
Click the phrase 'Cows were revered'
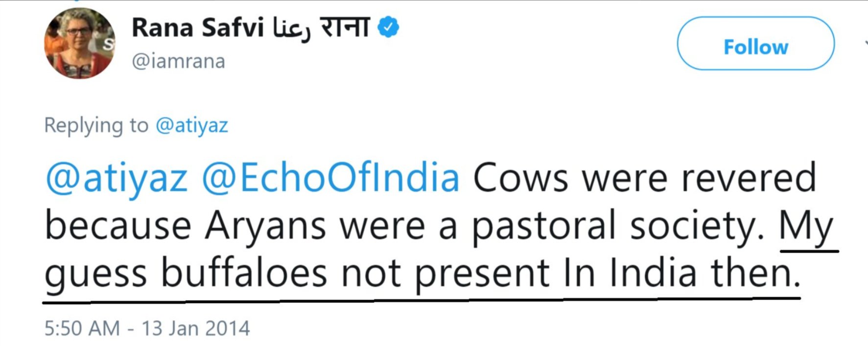coord(644,178)
